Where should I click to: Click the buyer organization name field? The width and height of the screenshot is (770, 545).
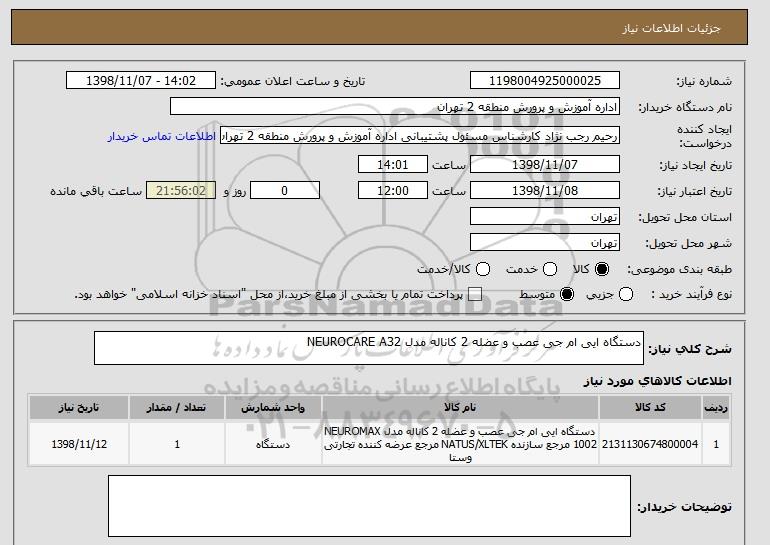tap(395, 107)
